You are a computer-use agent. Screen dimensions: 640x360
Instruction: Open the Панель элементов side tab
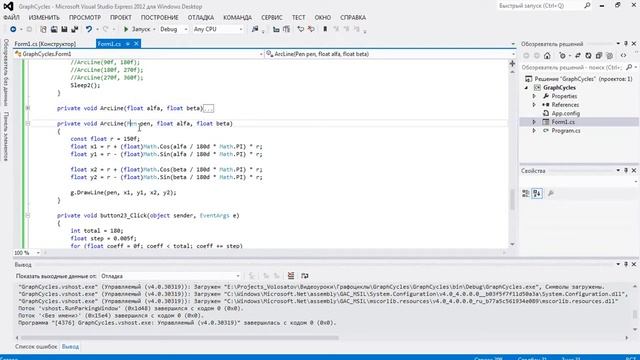point(6,136)
